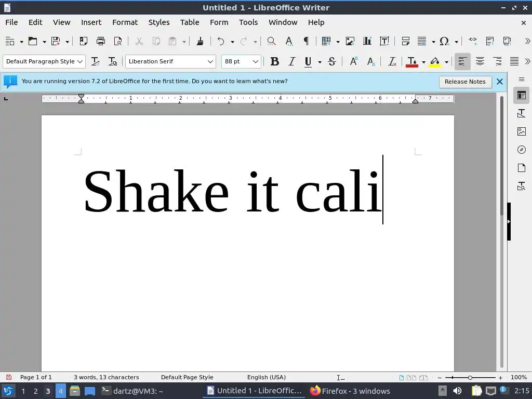Insert an image from the toolbar
This screenshot has width=532, height=399.
350,41
